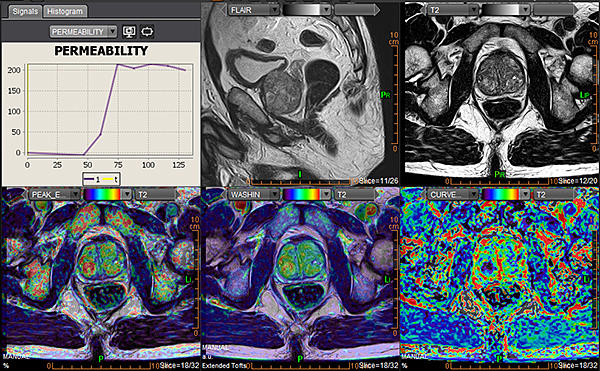Image resolution: width=600 pixels, height=371 pixels.
Task: Open the CURVE map dropdown
Action: (453, 195)
